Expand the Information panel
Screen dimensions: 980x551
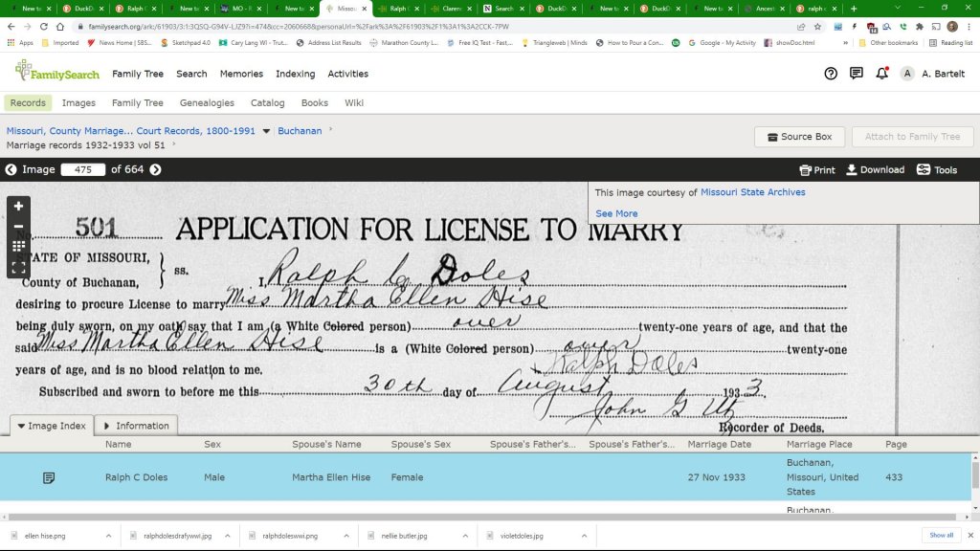135,426
